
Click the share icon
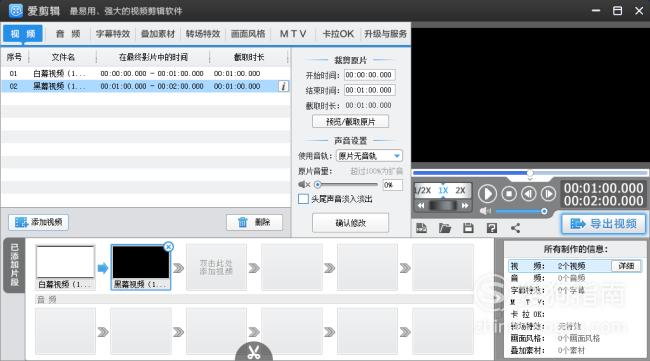click(515, 228)
